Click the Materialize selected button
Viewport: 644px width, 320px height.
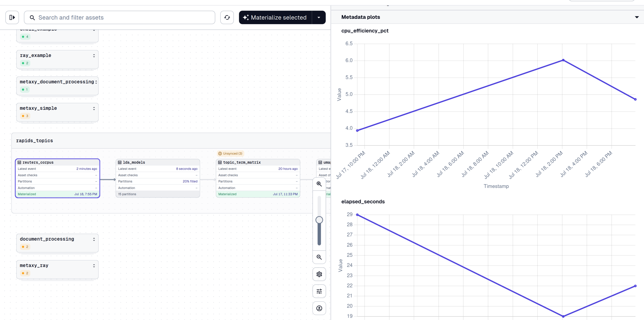(276, 18)
